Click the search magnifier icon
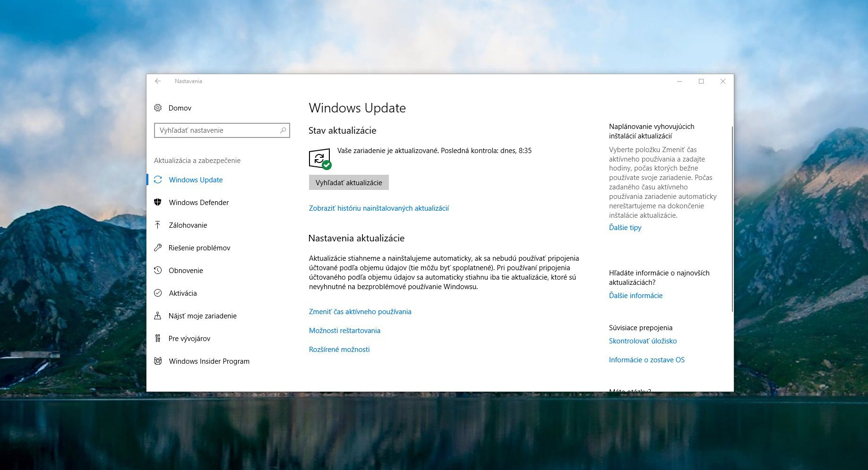Viewport: 868px width, 470px height. pyautogui.click(x=283, y=130)
